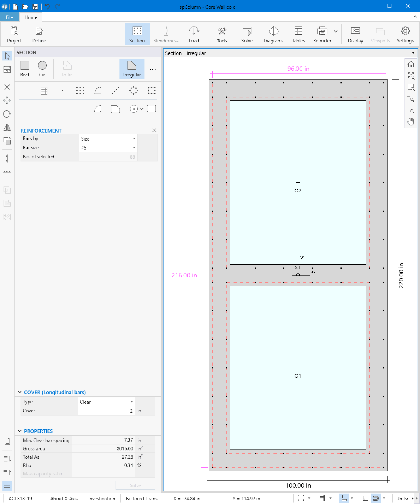
Task: Toggle line grid display in status bar
Action: (322, 498)
